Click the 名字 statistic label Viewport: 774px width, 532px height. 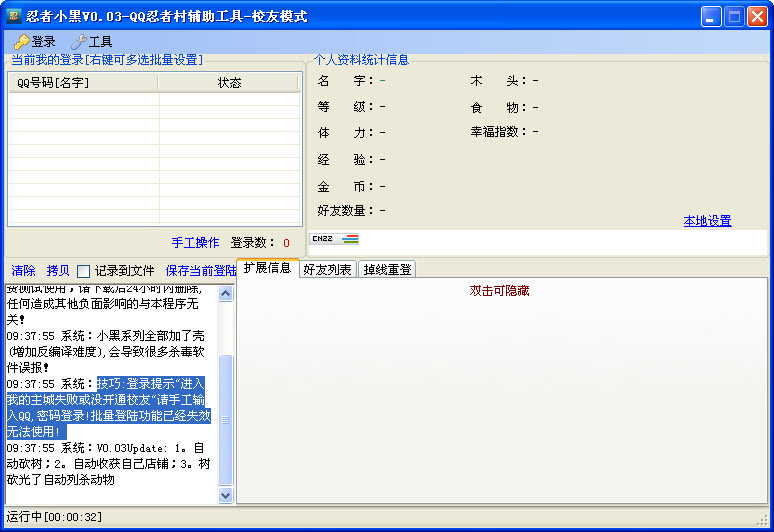click(x=345, y=81)
